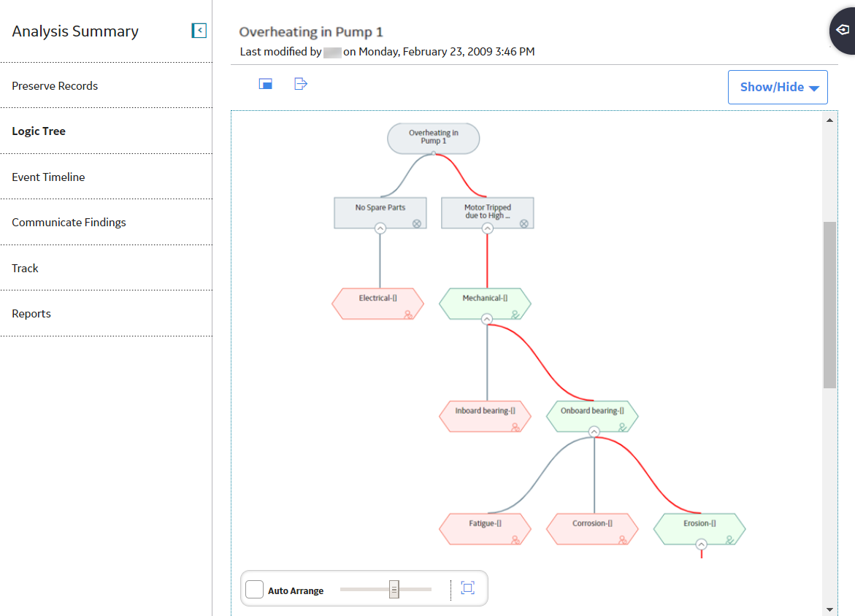Image resolution: width=855 pixels, height=616 pixels.
Task: Click the vertical scrollbar thumb
Action: click(x=829, y=305)
